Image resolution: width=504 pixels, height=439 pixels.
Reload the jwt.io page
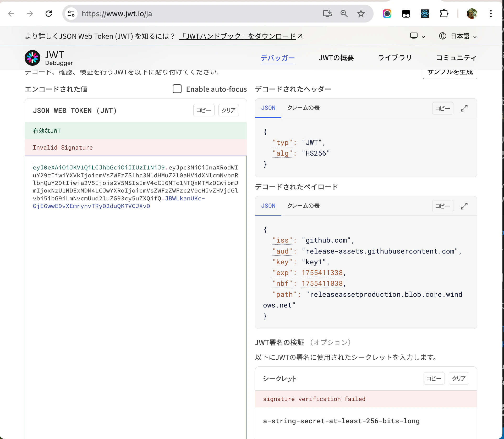[x=49, y=14]
